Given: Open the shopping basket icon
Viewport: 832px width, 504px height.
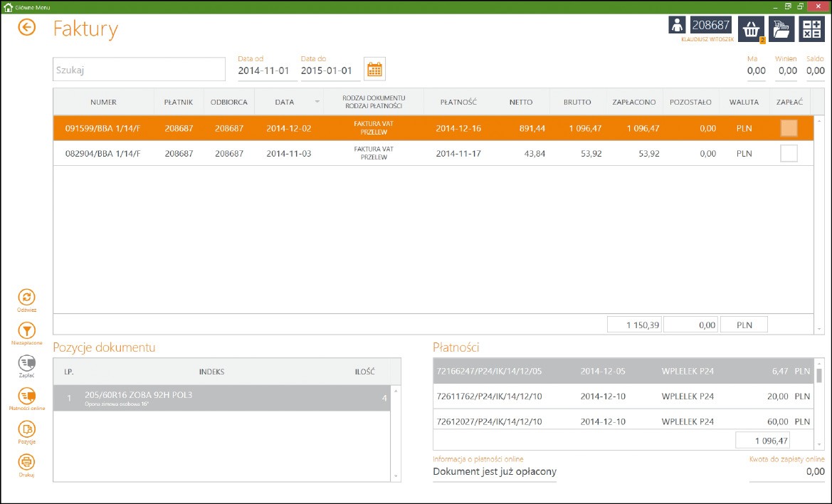Looking at the screenshot, I should point(751,29).
